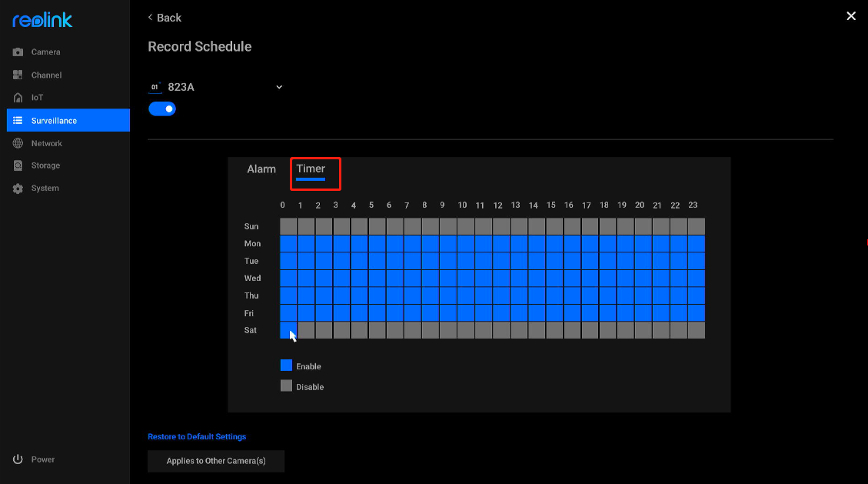The height and width of the screenshot is (484, 868).
Task: Click hour 6 column header
Action: click(389, 205)
